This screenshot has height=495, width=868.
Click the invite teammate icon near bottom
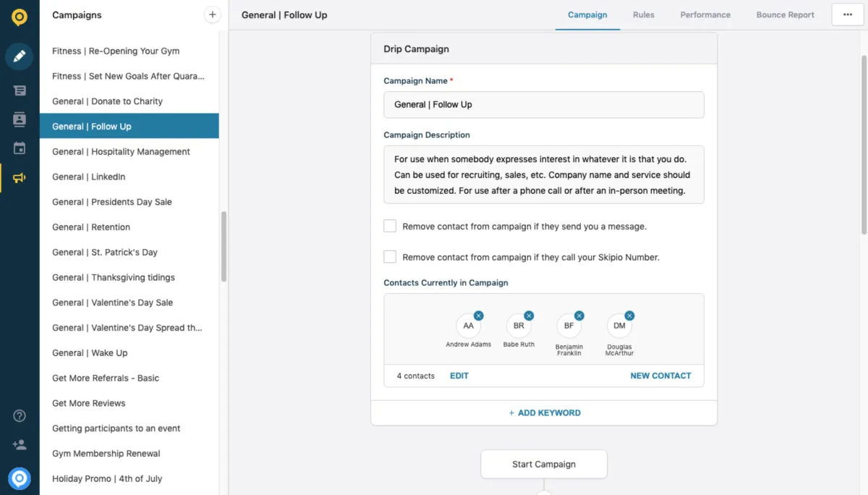(x=19, y=444)
